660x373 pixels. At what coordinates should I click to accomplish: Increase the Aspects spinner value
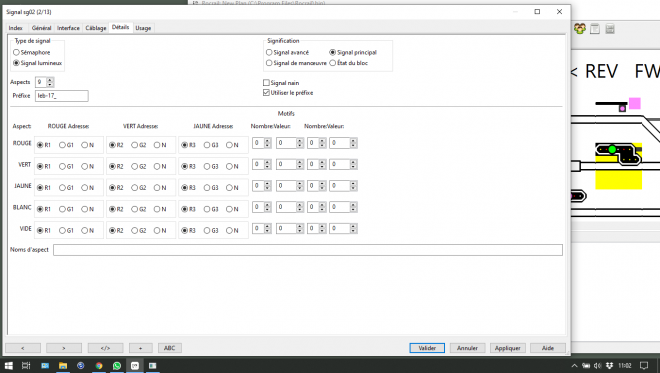[x=50, y=80]
